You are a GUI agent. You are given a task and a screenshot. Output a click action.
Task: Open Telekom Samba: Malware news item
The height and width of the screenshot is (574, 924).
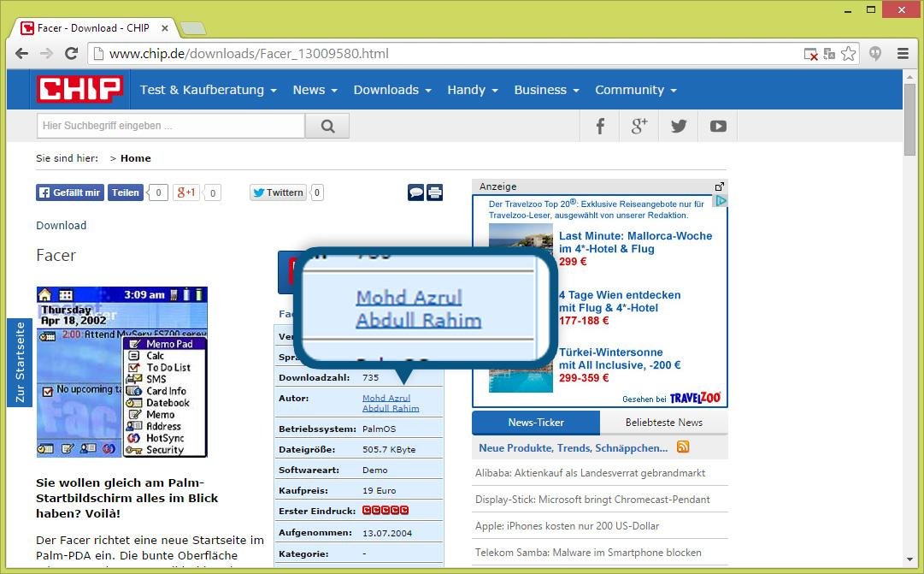(x=588, y=553)
